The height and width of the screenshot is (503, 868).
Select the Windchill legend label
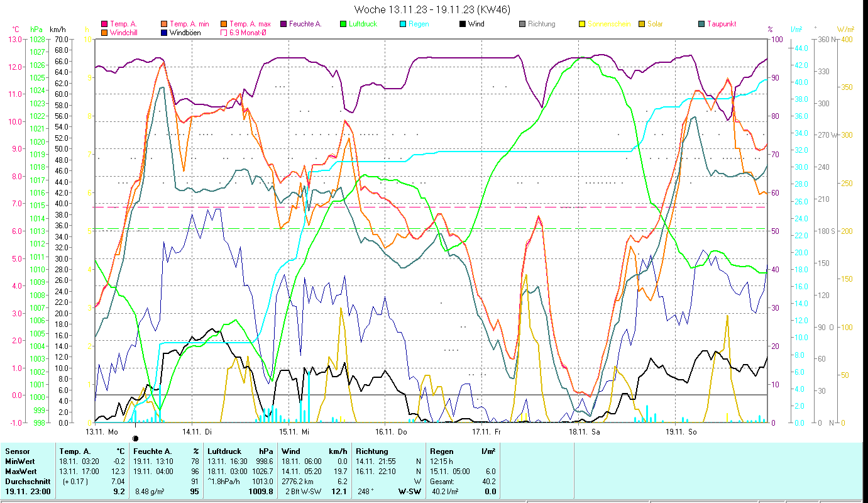[124, 33]
